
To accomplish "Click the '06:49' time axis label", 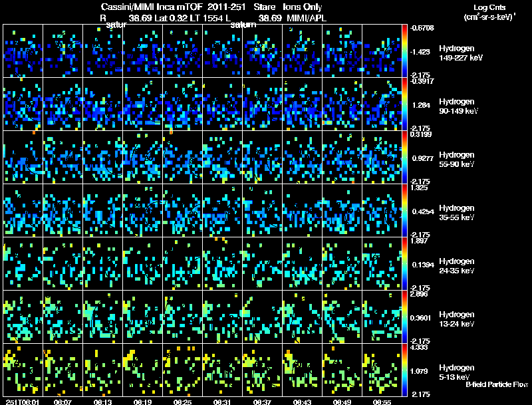I will point(342,402).
